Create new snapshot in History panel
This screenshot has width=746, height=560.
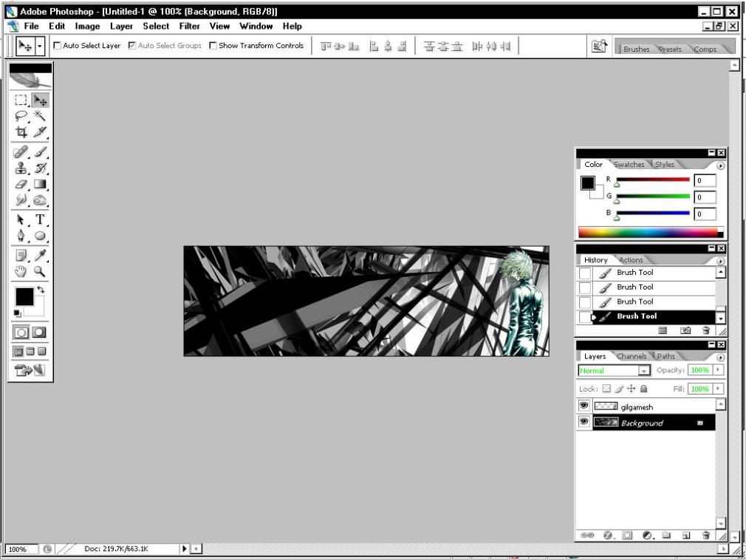pyautogui.click(x=685, y=330)
